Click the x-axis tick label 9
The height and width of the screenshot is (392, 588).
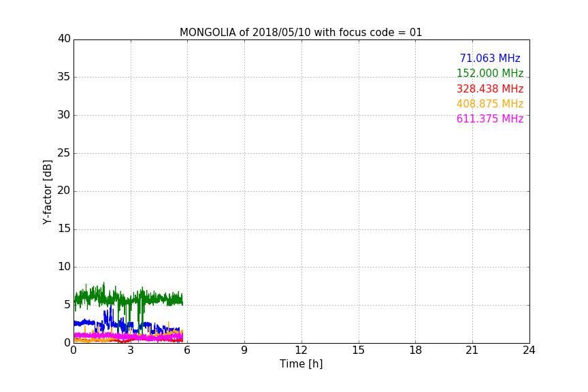(x=244, y=350)
